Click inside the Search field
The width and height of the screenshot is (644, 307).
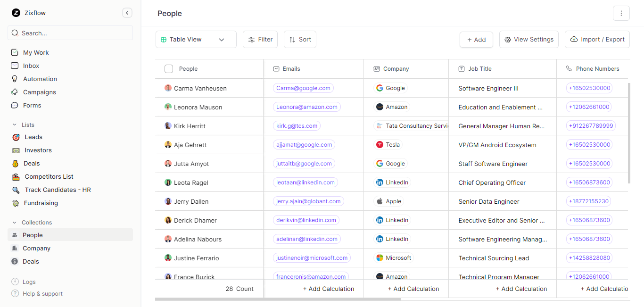point(70,33)
